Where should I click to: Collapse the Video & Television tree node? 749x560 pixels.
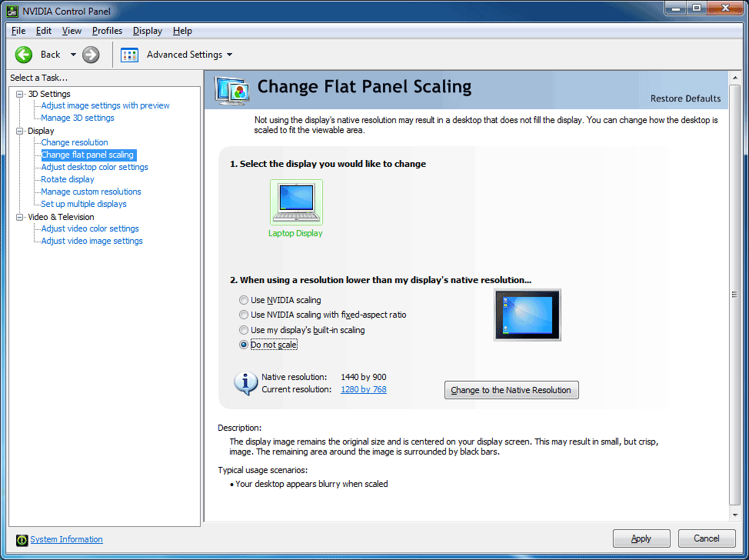click(x=19, y=217)
